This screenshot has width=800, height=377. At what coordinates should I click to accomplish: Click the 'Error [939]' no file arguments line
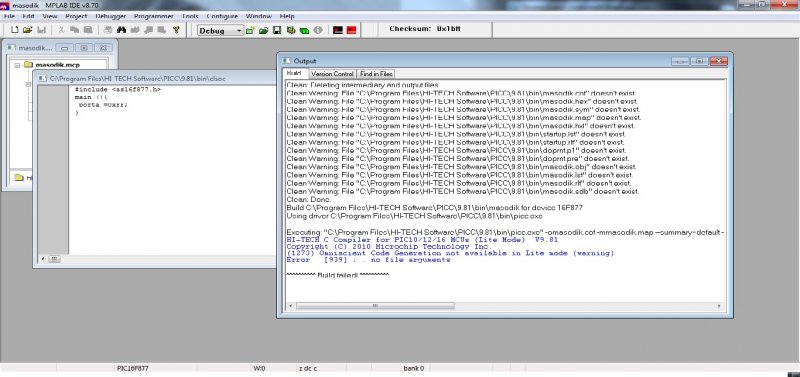coord(368,260)
